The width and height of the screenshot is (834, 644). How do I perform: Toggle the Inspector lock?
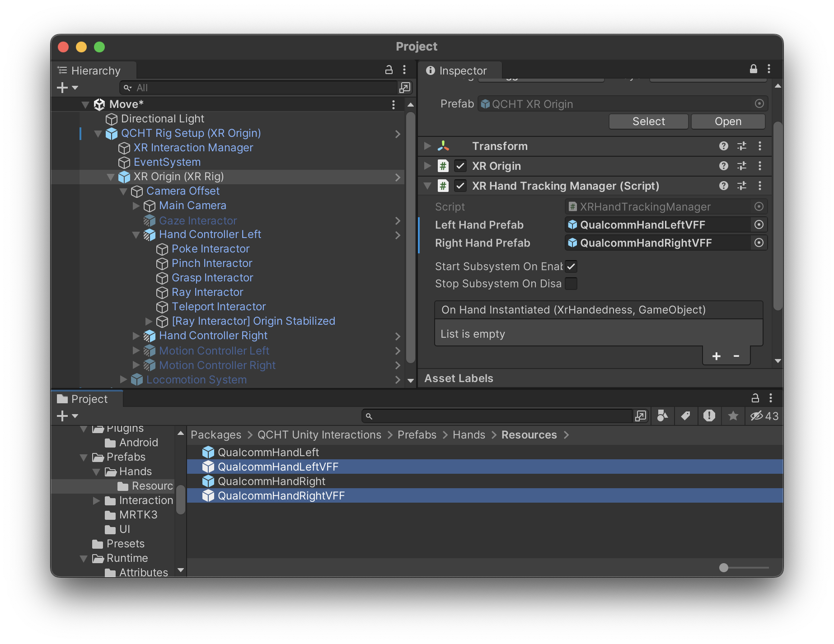pos(753,69)
